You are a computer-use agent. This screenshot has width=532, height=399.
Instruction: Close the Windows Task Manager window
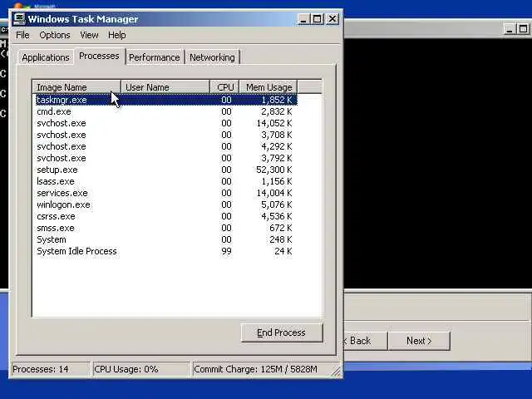click(x=332, y=19)
